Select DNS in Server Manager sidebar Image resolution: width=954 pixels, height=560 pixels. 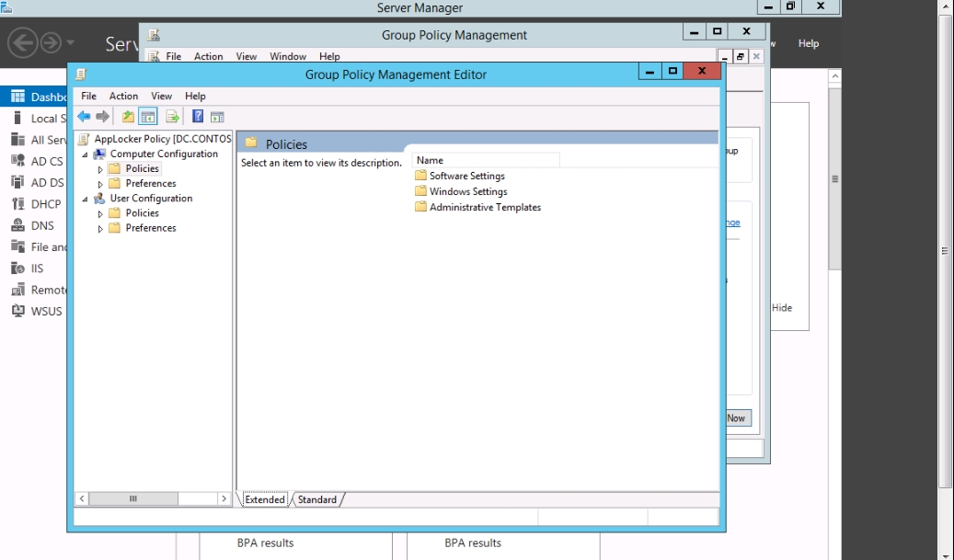[x=42, y=225]
